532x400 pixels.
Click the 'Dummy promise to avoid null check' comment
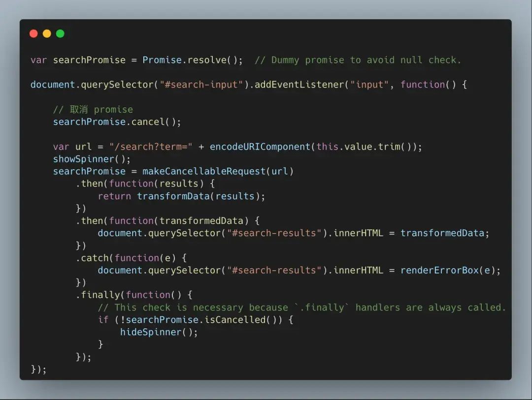pyautogui.click(x=358, y=60)
